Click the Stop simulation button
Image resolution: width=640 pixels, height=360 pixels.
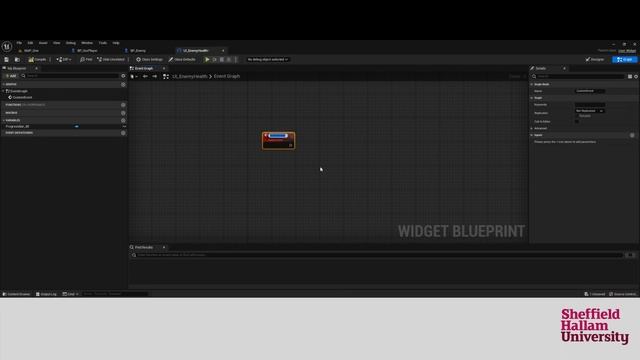[222, 60]
